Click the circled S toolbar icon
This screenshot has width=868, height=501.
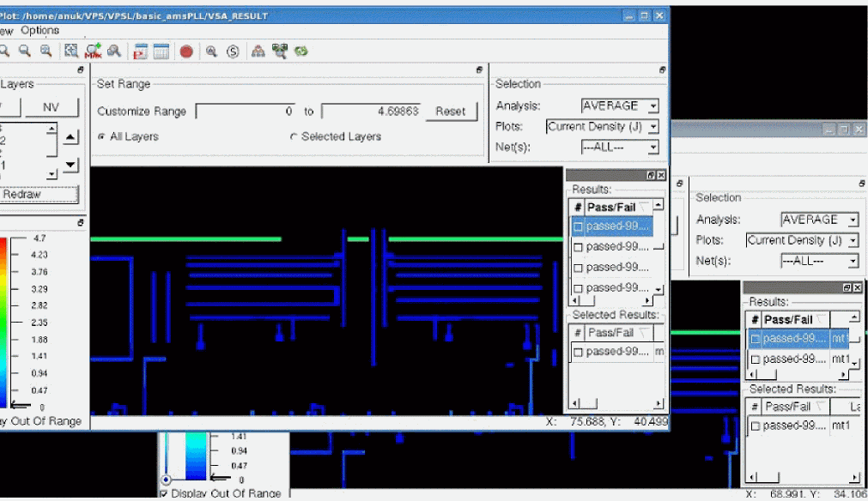coord(233,51)
